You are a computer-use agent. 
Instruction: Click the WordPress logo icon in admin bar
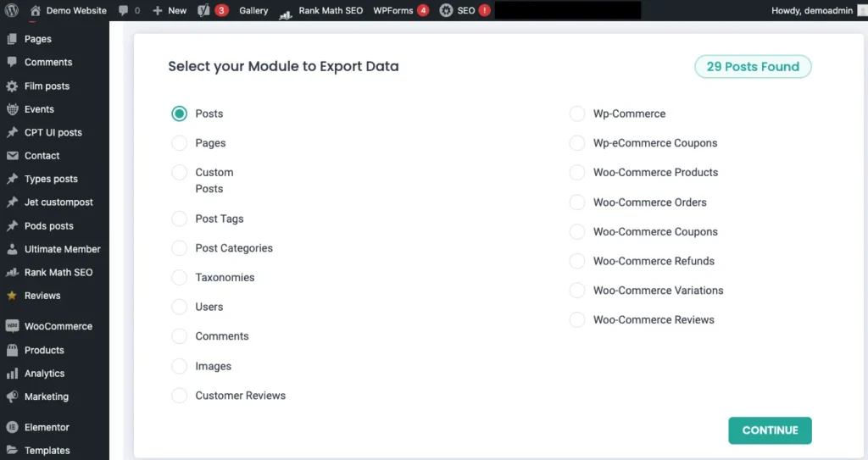[x=11, y=10]
